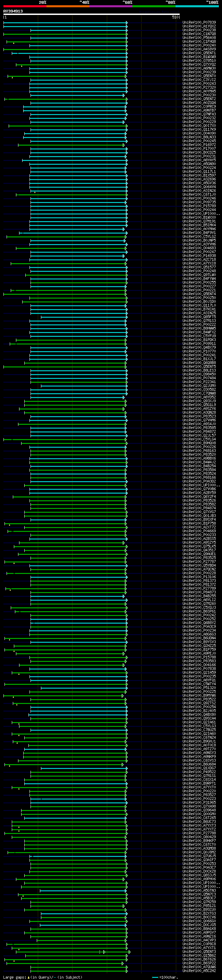Click the orange ~40% identity legend segment
Image resolution: width=222 pixels, height=980 pixels.
click(x=68, y=7)
